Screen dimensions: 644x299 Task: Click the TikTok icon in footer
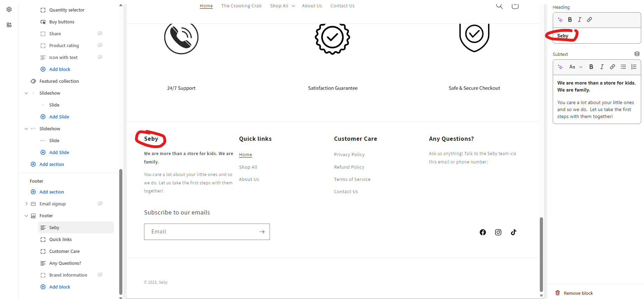coord(514,232)
